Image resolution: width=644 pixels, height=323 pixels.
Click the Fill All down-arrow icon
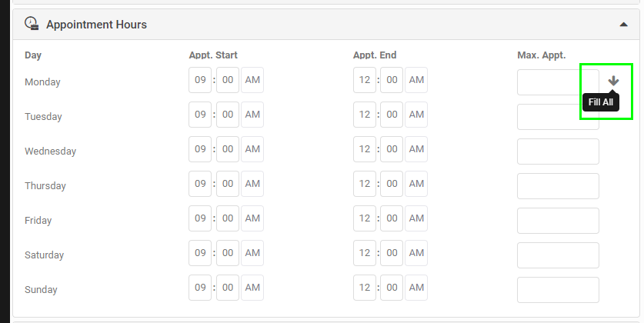(x=613, y=81)
